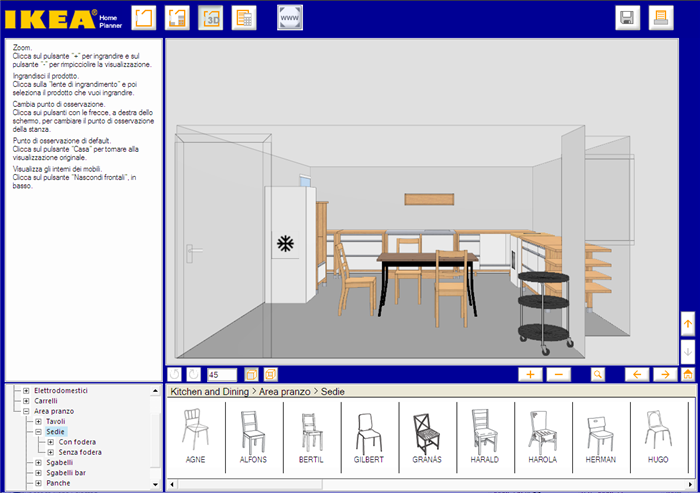Zoom out with the minus button
This screenshot has width=700, height=493.
(x=559, y=374)
